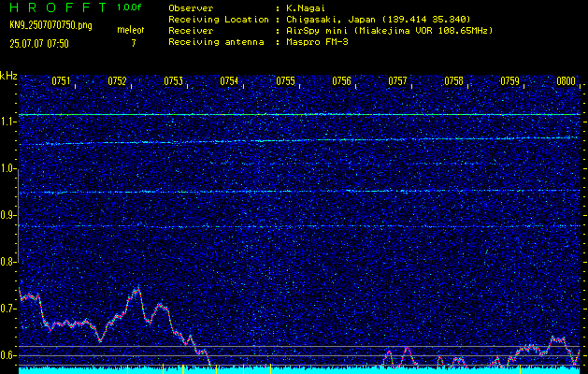Click the 0759 time marker

(510, 81)
